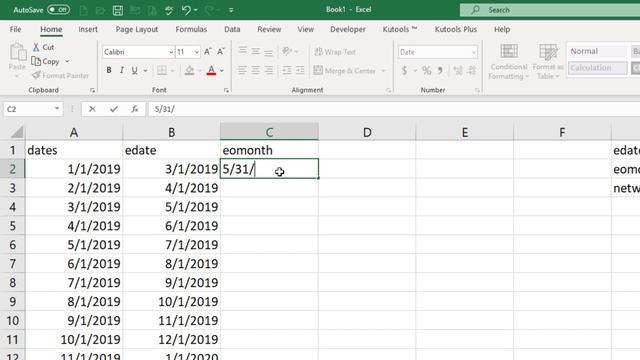Viewport: 640px width, 360px height.
Task: Click the Accounting dollar format icon
Action: 404,71
